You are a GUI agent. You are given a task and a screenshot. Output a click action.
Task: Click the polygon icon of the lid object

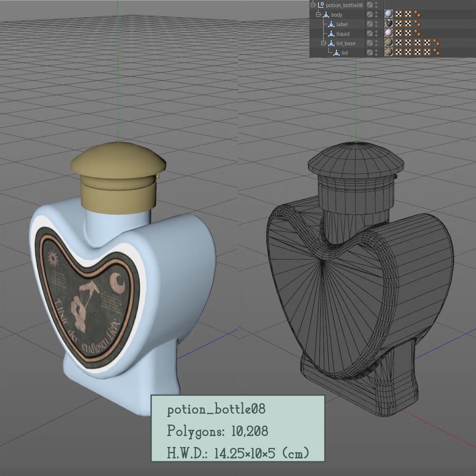point(337,53)
